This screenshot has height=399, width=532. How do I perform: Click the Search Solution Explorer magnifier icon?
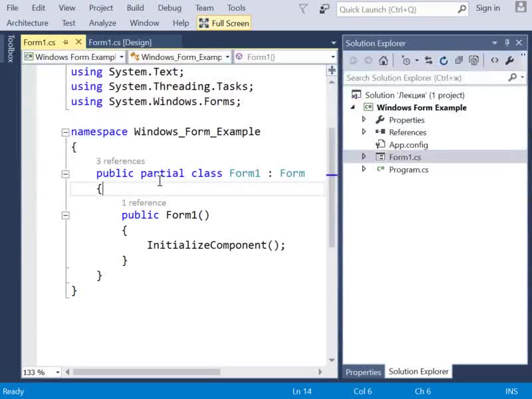click(512, 78)
